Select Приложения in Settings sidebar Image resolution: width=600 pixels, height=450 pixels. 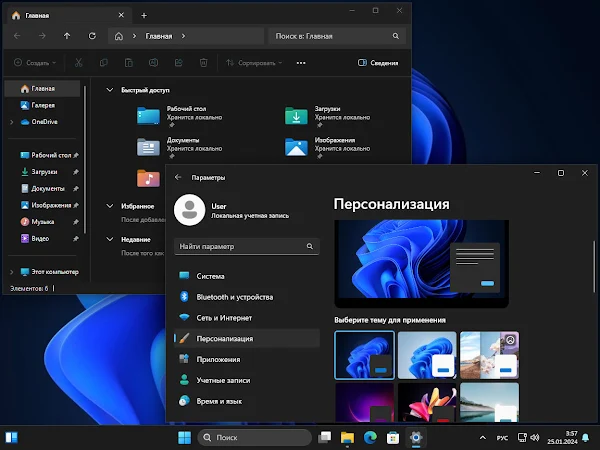pyautogui.click(x=247, y=359)
